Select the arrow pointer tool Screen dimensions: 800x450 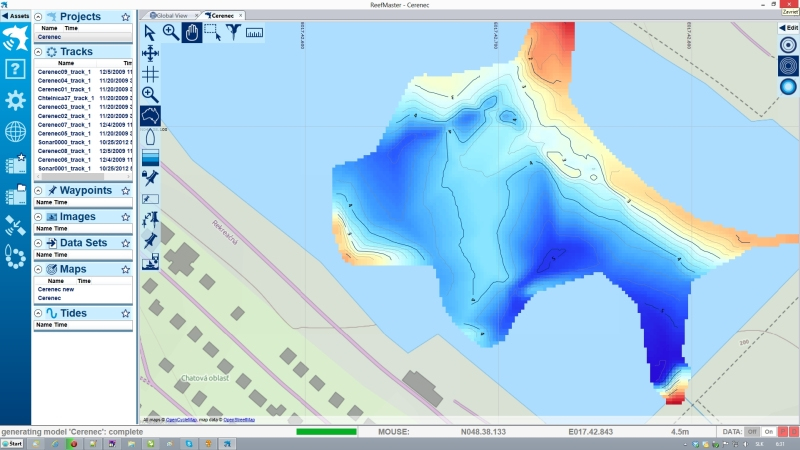(150, 32)
